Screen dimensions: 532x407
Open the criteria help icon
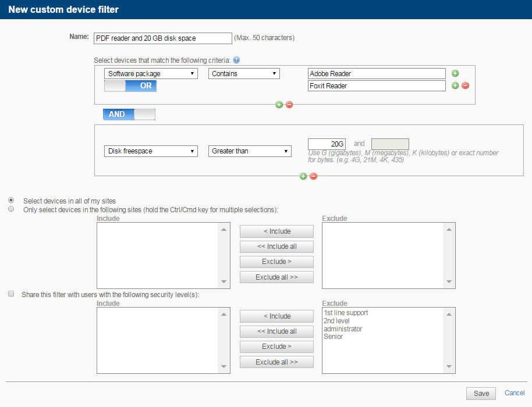[x=236, y=60]
